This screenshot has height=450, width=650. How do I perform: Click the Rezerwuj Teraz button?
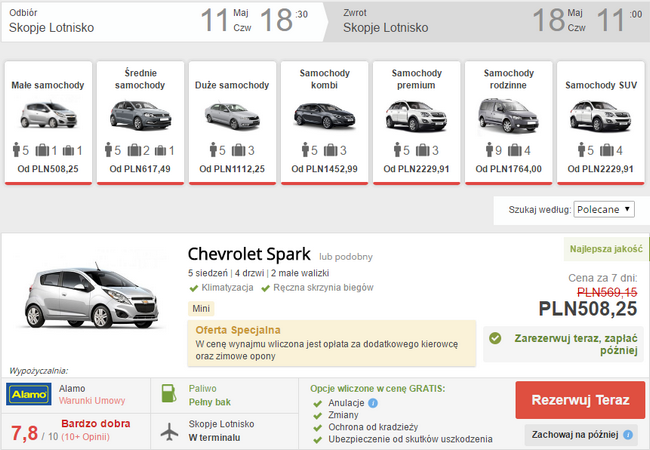coord(580,400)
